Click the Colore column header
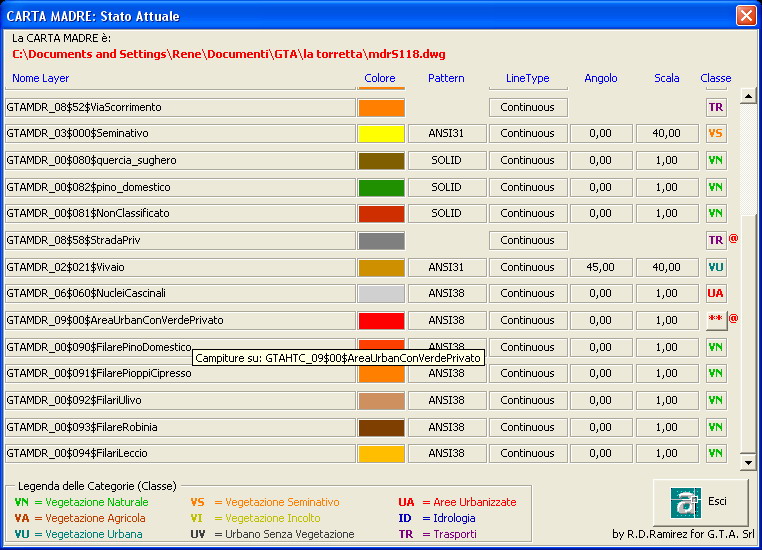 tap(380, 78)
